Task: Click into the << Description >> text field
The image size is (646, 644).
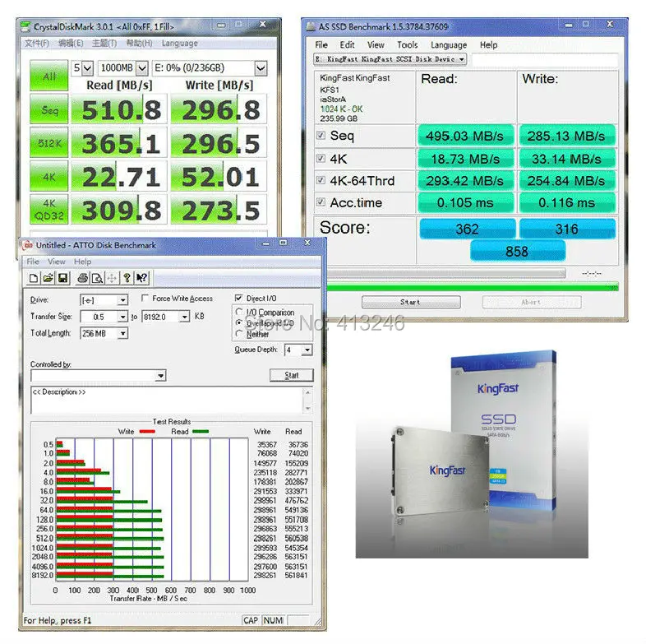Action: coord(167,400)
